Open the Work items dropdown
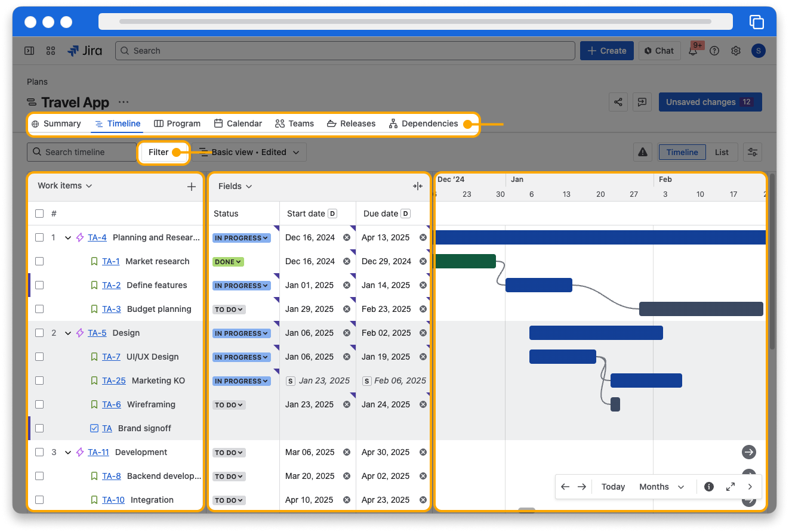 (x=65, y=185)
